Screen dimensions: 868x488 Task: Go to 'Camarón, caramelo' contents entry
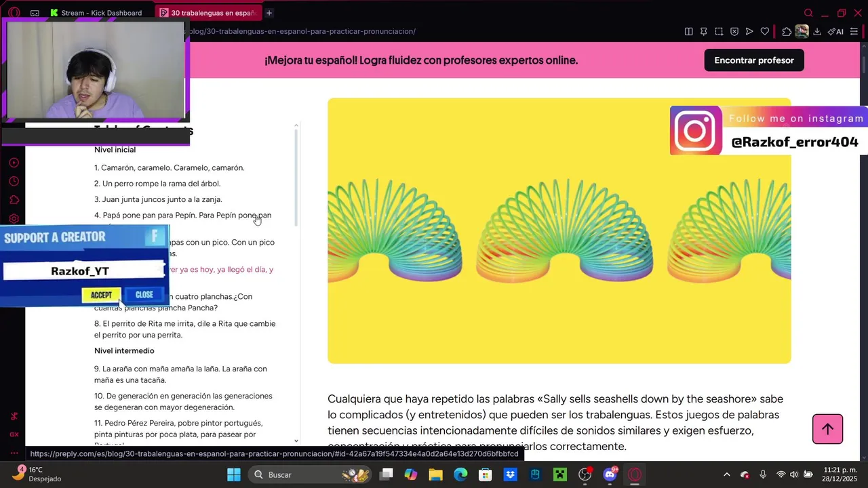(170, 167)
